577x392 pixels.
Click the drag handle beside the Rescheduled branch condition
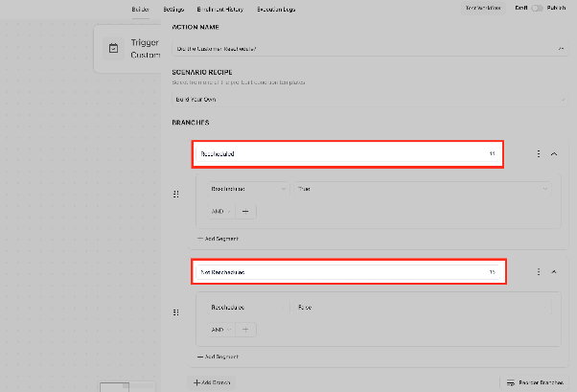[176, 194]
